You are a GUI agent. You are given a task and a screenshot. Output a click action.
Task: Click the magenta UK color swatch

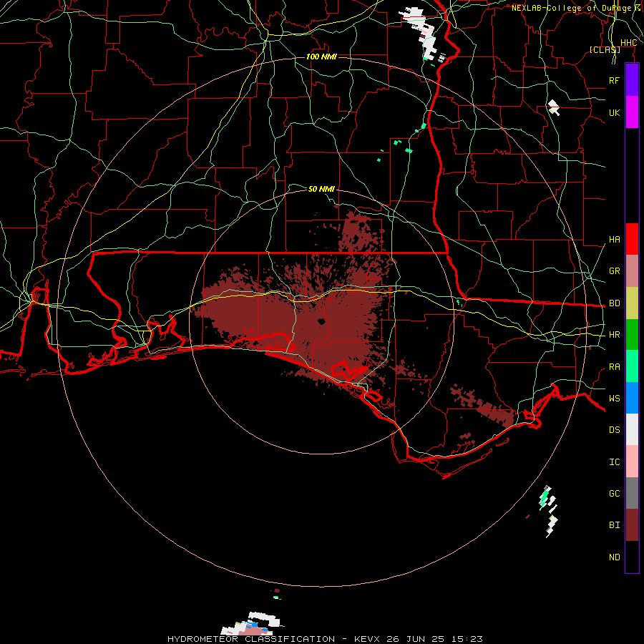632,112
